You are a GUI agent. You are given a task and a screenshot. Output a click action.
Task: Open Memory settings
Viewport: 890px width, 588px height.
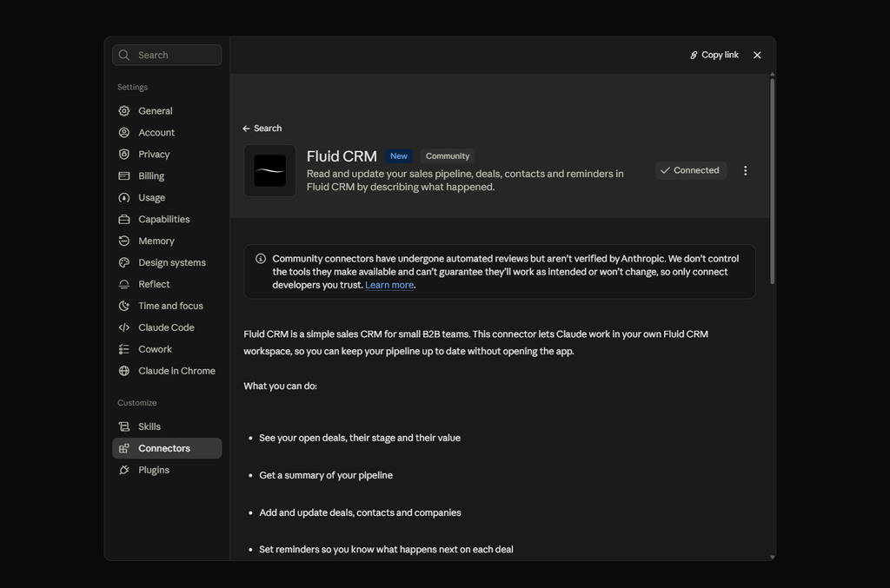pos(167,241)
